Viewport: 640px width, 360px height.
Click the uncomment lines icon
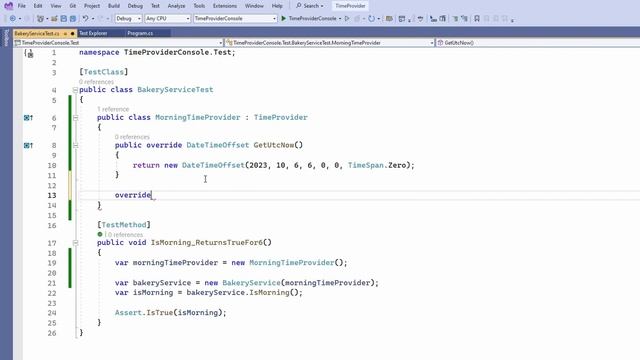(x=464, y=18)
